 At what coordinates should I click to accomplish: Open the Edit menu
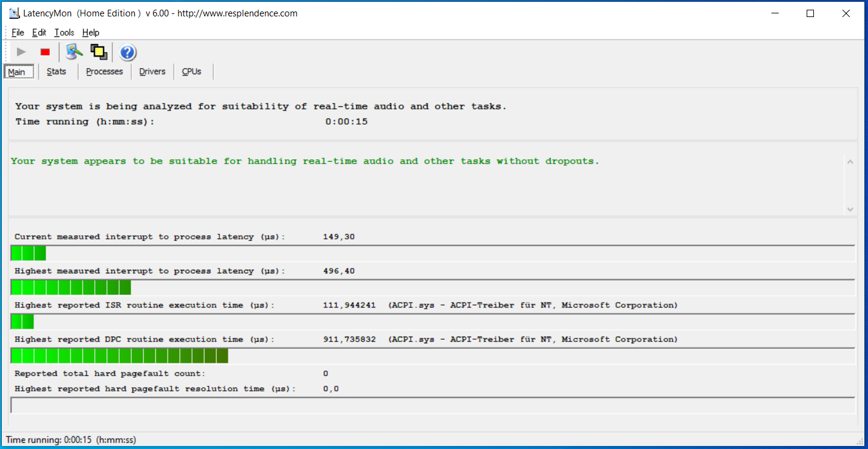pos(39,33)
